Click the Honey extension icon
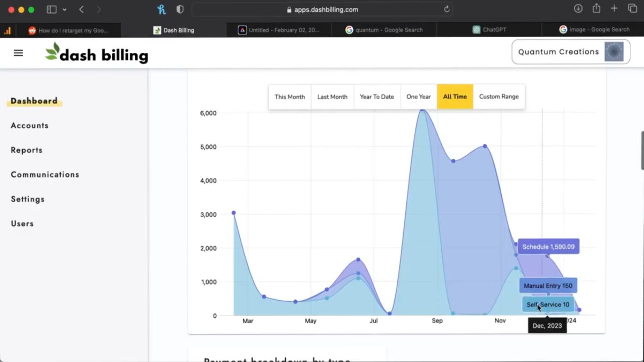Image resolution: width=644 pixels, height=362 pixels. (x=162, y=9)
